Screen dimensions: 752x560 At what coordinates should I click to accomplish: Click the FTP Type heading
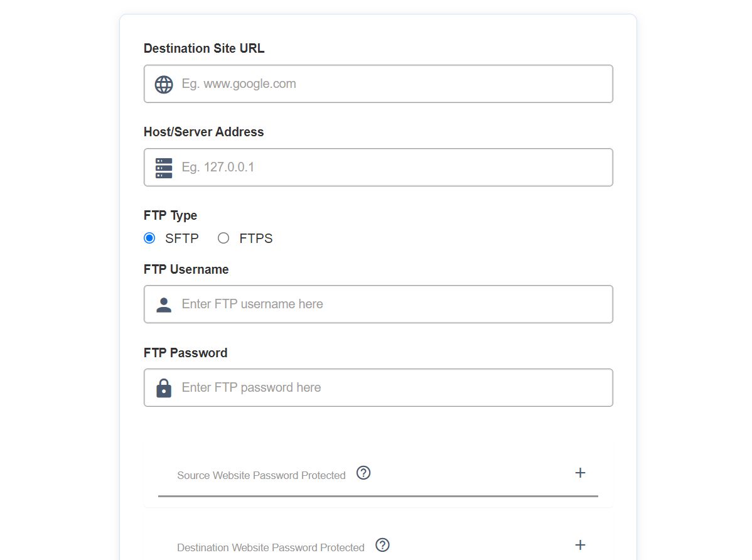click(170, 215)
